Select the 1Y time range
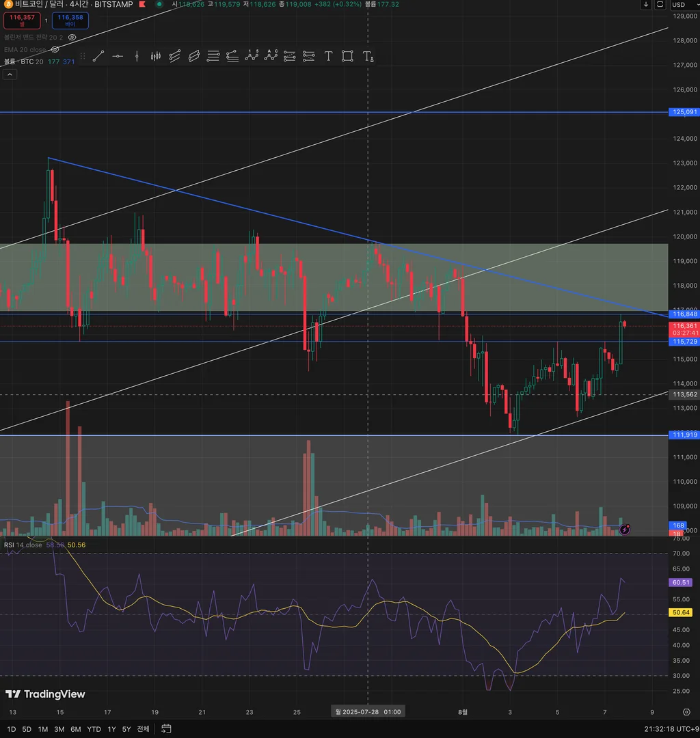Image resolution: width=700 pixels, height=738 pixels. click(x=111, y=729)
